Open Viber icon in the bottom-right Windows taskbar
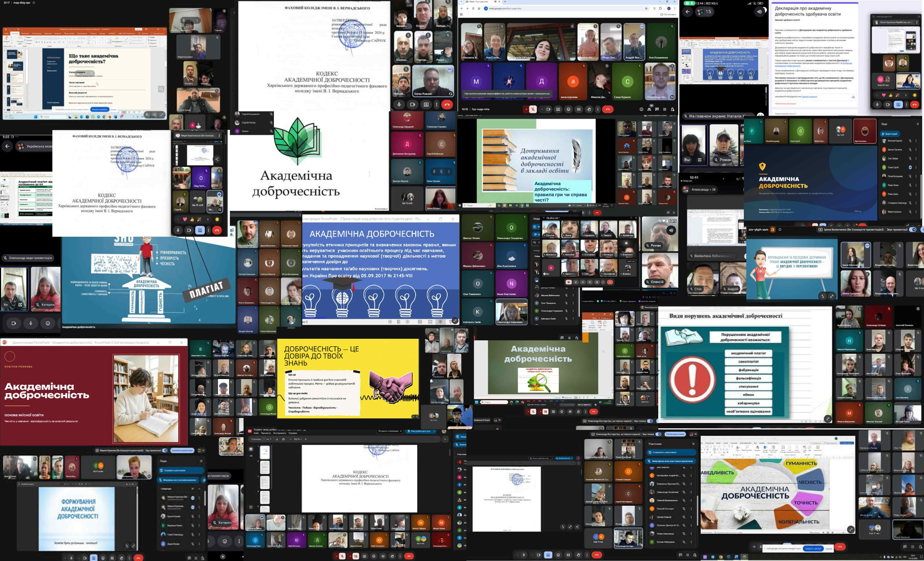This screenshot has width=924, height=561. (705, 557)
